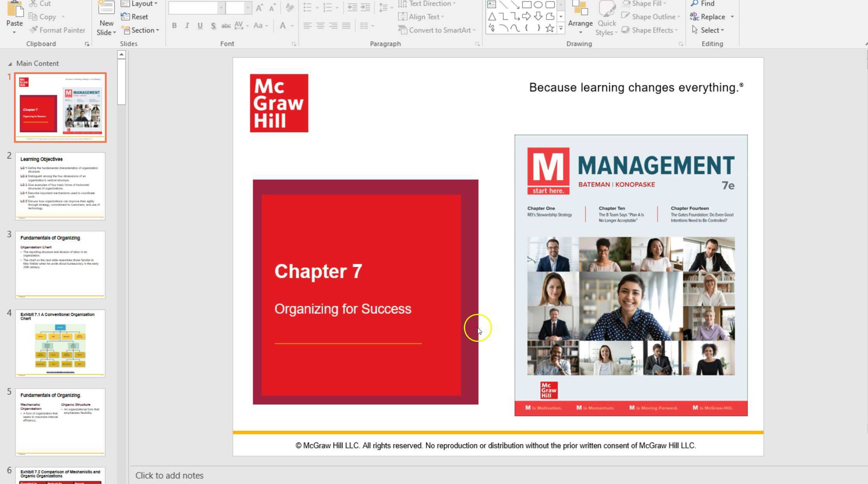Image resolution: width=868 pixels, height=484 pixels.
Task: Toggle italic formatting
Action: coord(187,26)
